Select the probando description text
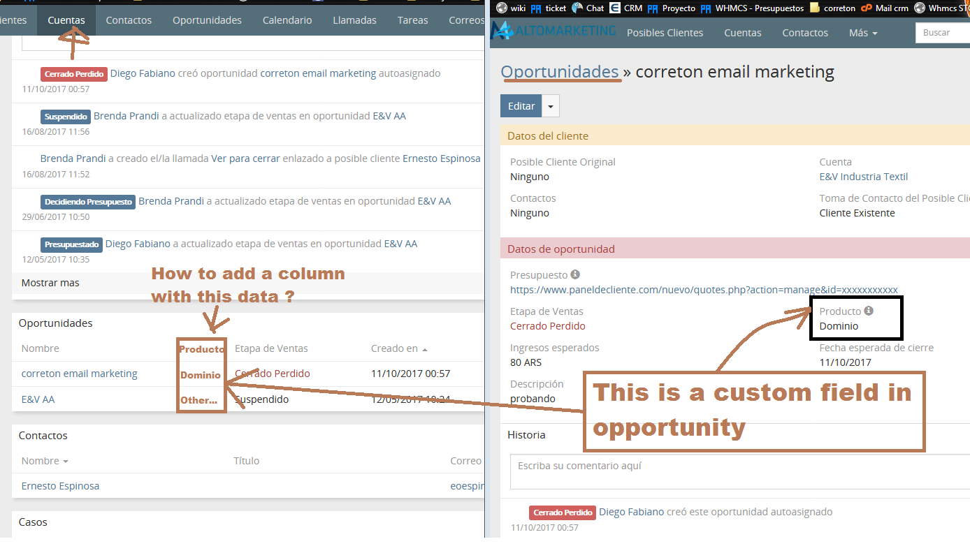The height and width of the screenshot is (560, 970). pyautogui.click(x=533, y=399)
